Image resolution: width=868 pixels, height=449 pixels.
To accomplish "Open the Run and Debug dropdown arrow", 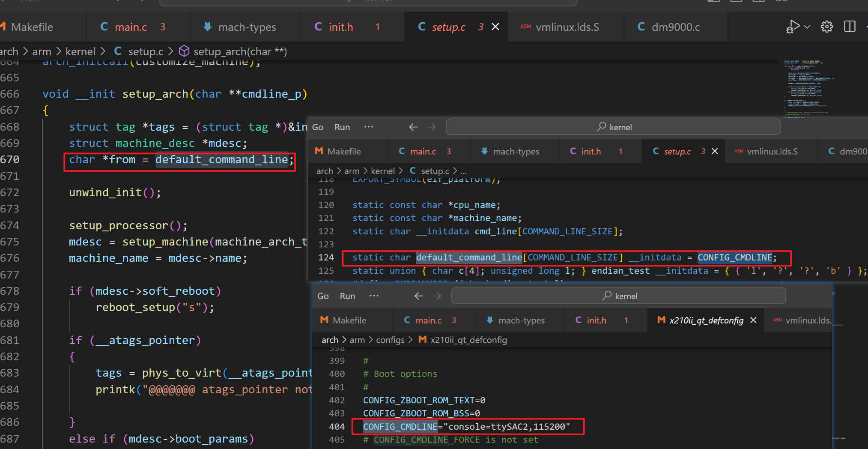I will coord(807,27).
